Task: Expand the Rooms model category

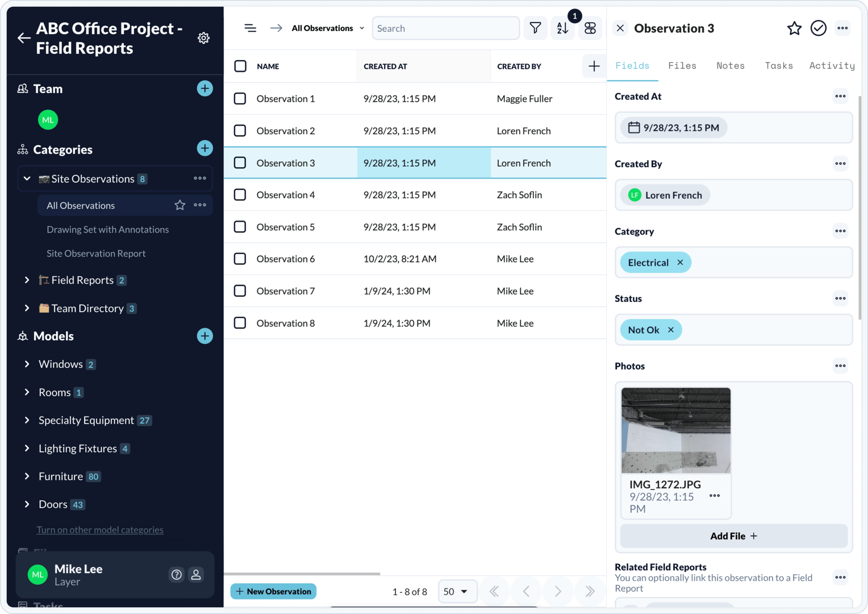Action: pos(27,392)
